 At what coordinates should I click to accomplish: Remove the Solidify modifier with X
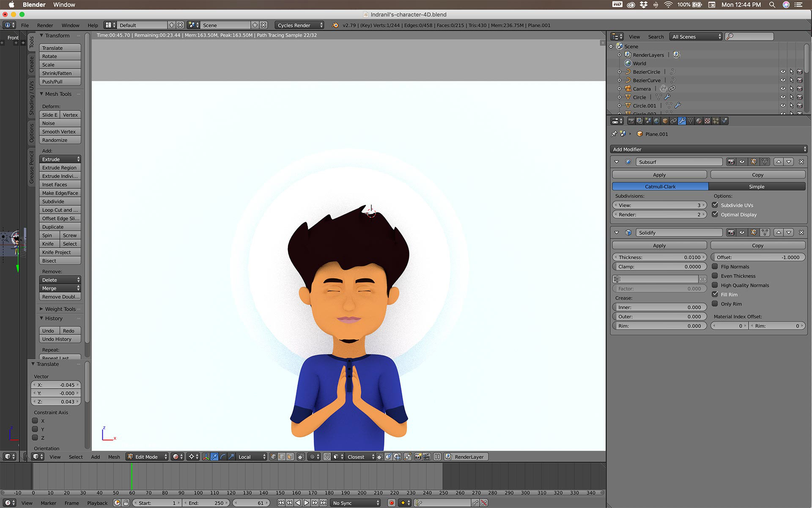coord(801,232)
